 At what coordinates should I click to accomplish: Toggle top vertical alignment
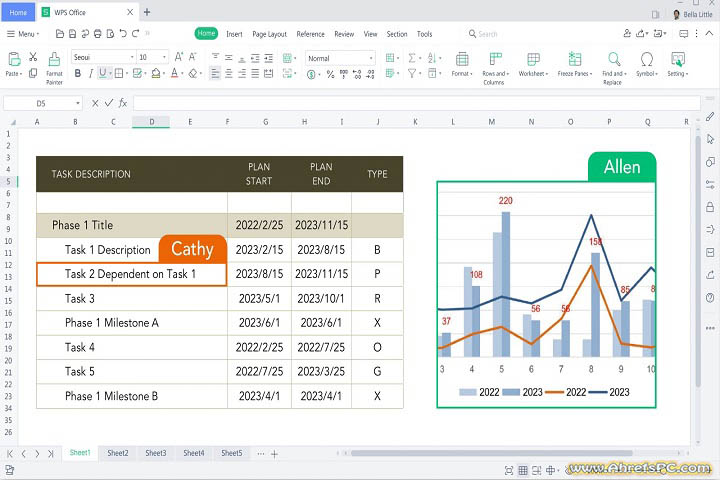(x=215, y=57)
